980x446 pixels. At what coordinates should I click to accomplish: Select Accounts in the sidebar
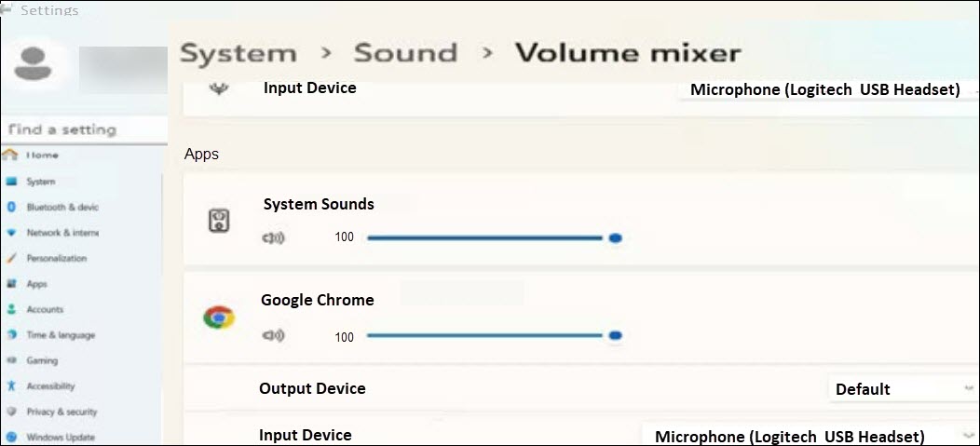coord(45,309)
